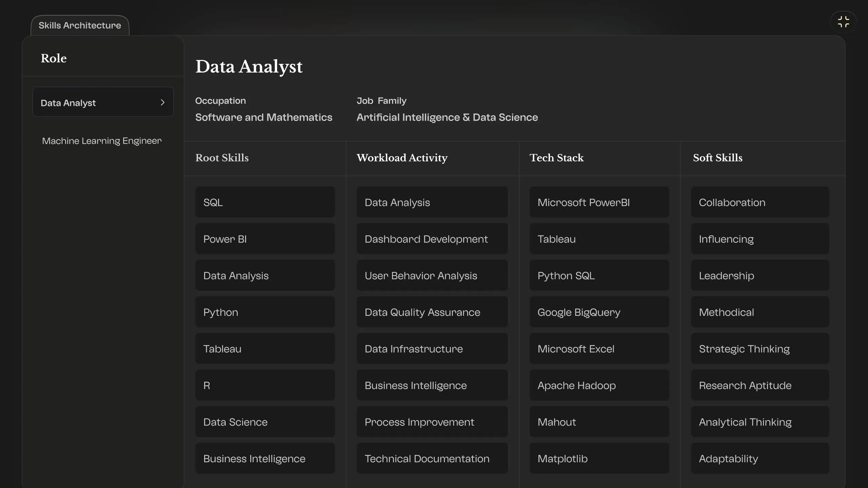Open Data Analysis under Workload Activity

(x=432, y=202)
